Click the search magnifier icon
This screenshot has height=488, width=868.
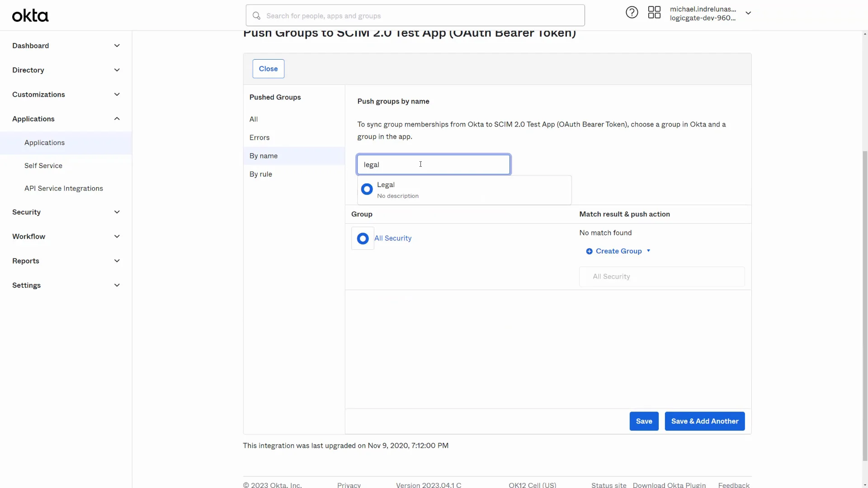[x=256, y=16]
